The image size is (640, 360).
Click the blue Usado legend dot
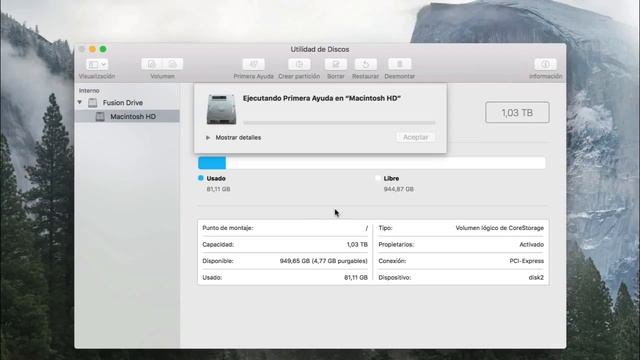coord(201,178)
